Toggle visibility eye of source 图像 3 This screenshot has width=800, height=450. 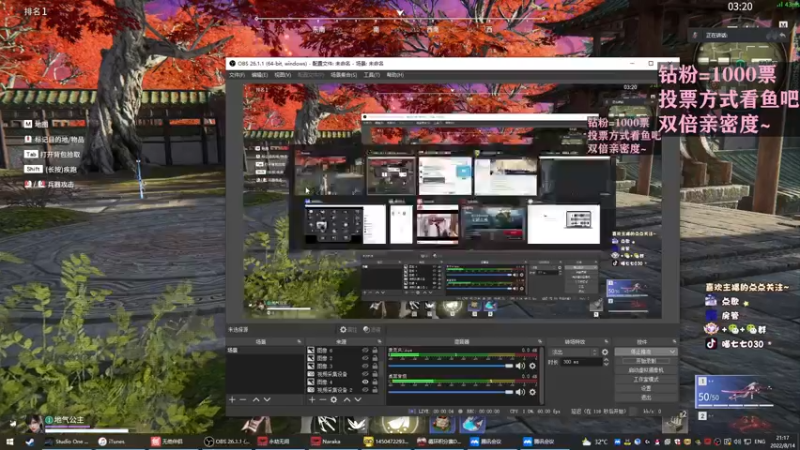pos(365,366)
